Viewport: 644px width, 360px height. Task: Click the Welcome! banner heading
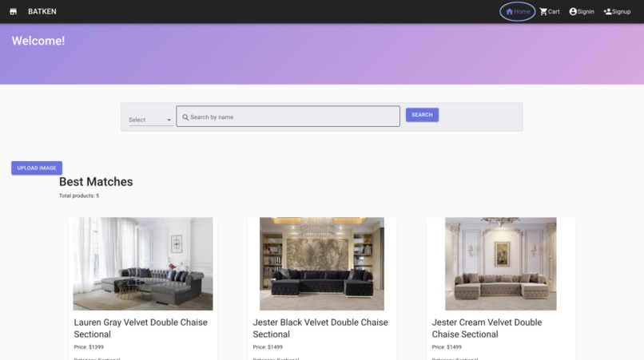pyautogui.click(x=38, y=41)
